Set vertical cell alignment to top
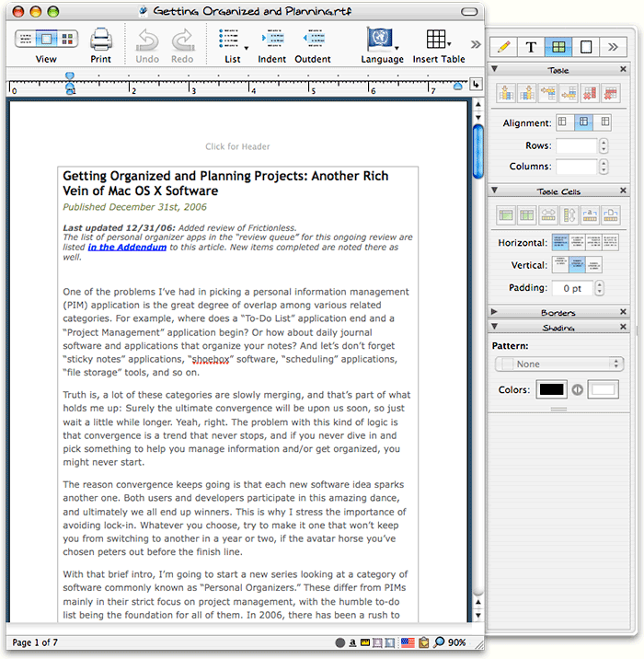Screen dimensions: 644x659 (x=560, y=265)
